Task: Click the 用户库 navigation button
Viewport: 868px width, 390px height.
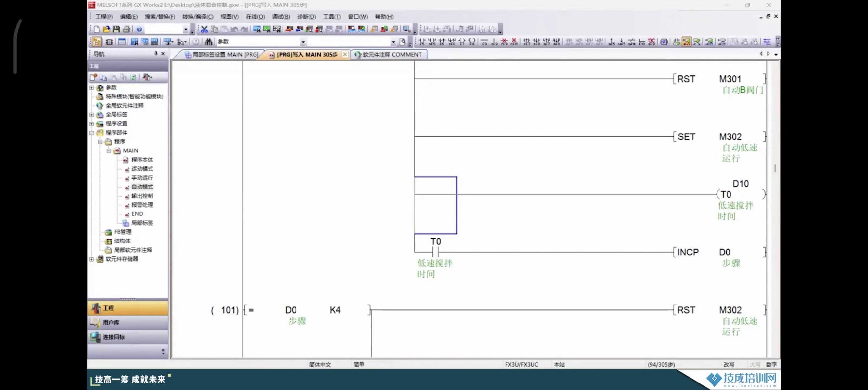Action: tap(128, 322)
